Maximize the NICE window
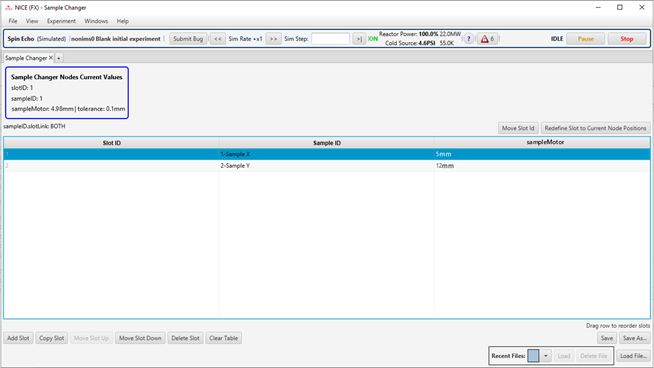This screenshot has width=654, height=368. [620, 8]
